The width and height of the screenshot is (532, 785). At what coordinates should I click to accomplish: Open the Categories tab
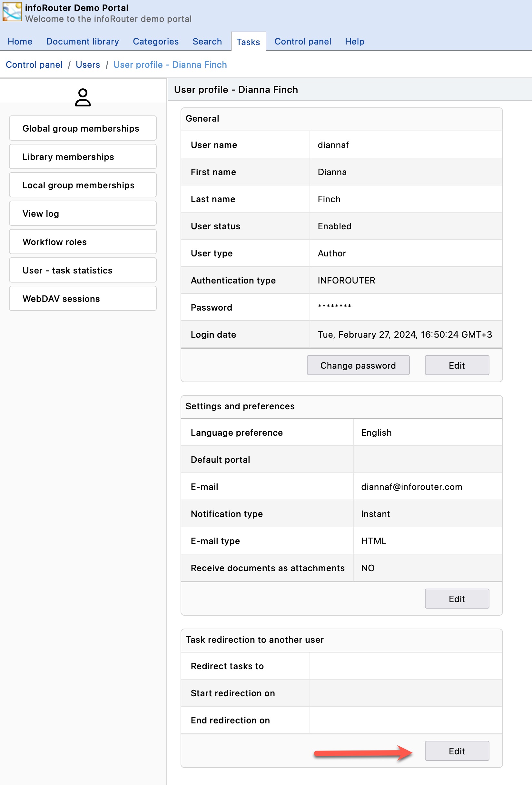pos(155,42)
